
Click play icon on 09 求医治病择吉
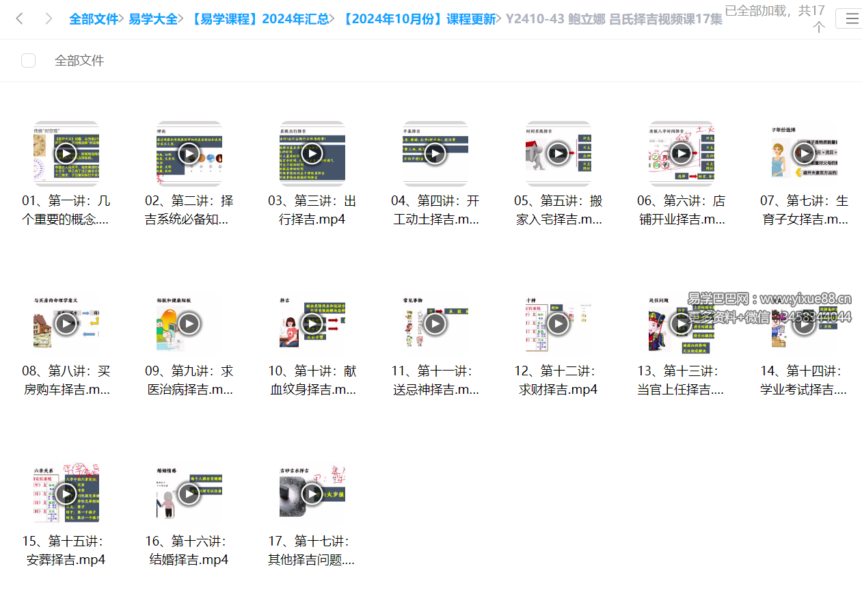click(x=189, y=323)
